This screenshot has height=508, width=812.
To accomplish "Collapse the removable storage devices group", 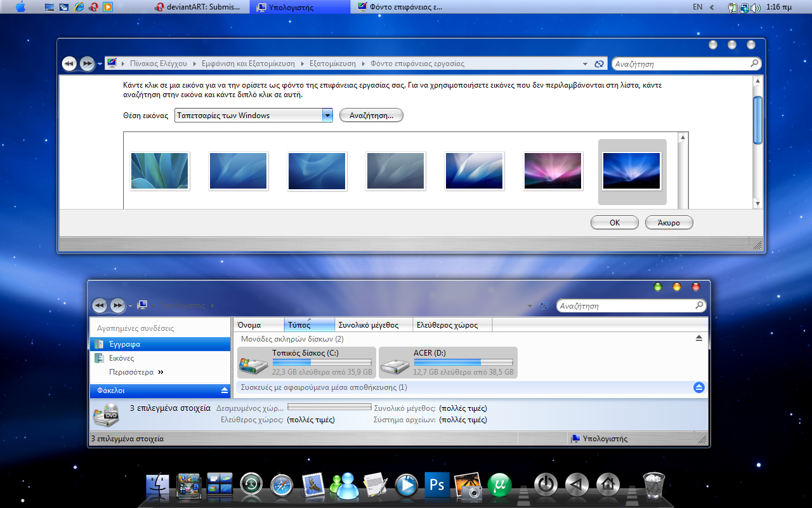I will click(698, 387).
